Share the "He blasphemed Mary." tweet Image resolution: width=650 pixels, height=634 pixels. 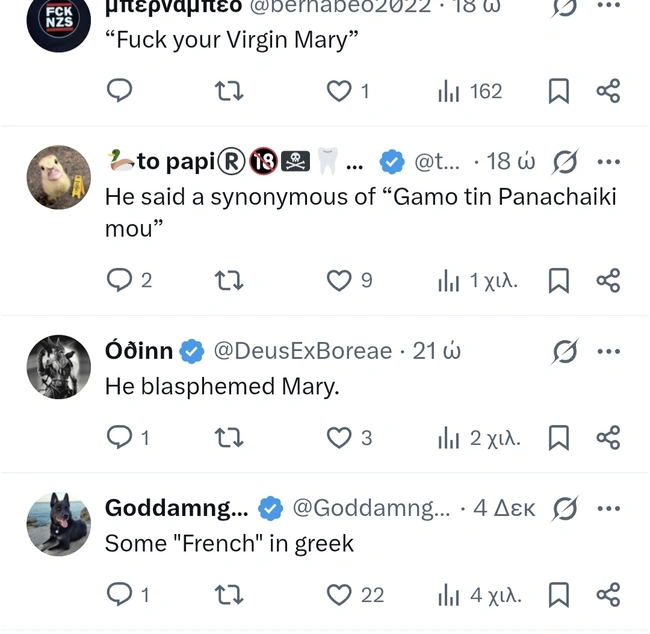608,437
